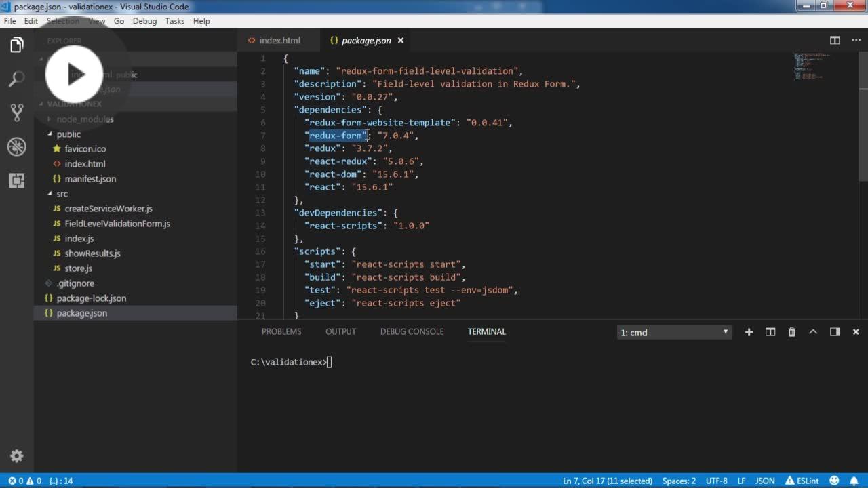Screen dimensions: 868x488
Task: Open favicon.ico in the explorer
Action: 85,149
